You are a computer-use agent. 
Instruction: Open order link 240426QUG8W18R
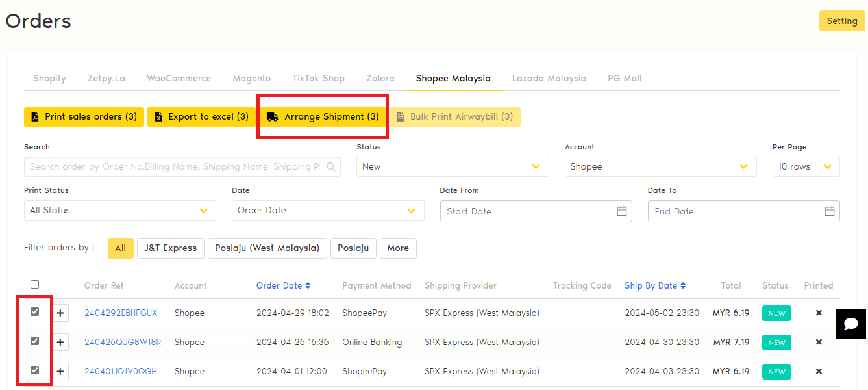pos(123,343)
